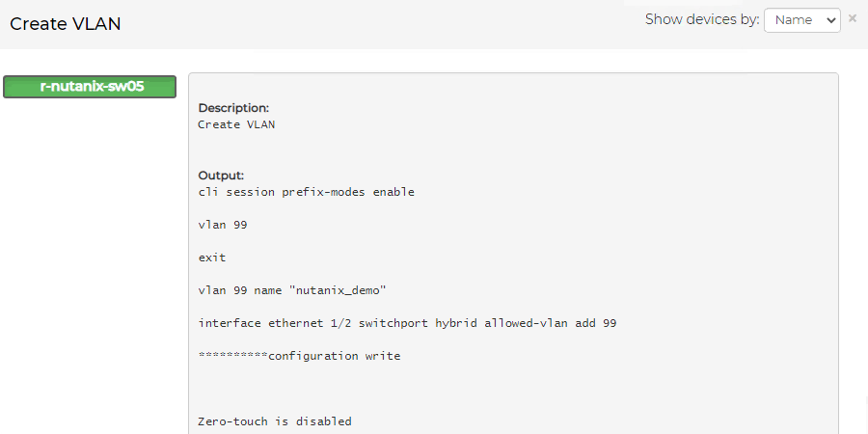
Task: Click the Description heading
Action: pyautogui.click(x=233, y=108)
